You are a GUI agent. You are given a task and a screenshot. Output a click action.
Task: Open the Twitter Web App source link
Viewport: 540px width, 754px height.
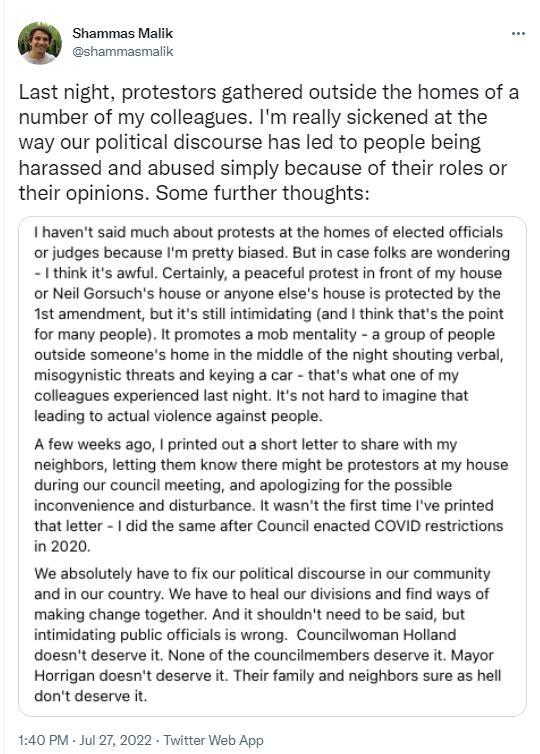click(213, 740)
